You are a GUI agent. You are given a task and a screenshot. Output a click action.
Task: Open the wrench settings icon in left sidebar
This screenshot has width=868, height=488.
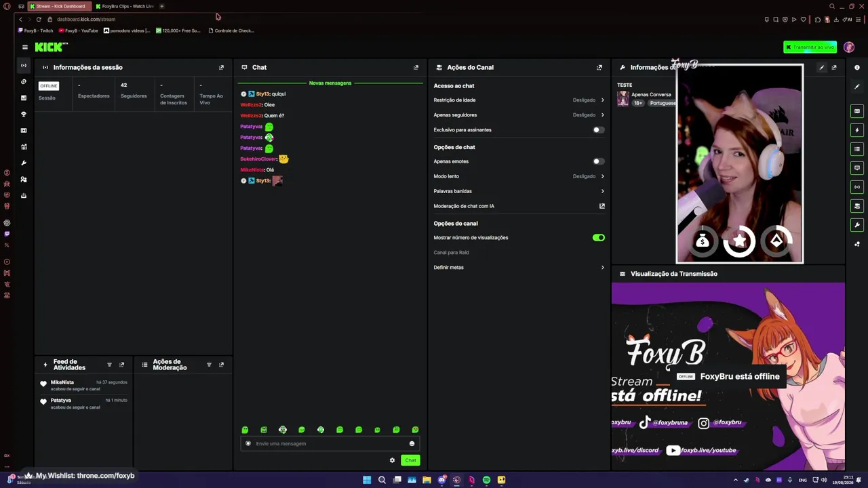24,163
